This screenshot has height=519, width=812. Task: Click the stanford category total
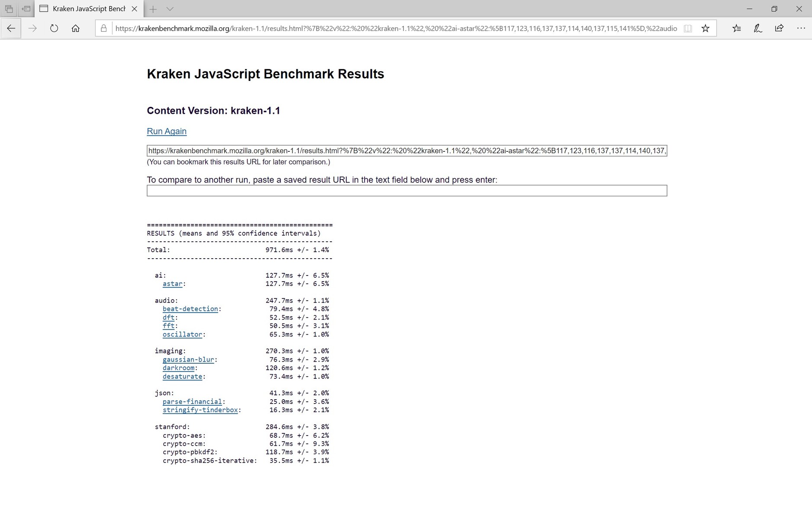pos(297,427)
